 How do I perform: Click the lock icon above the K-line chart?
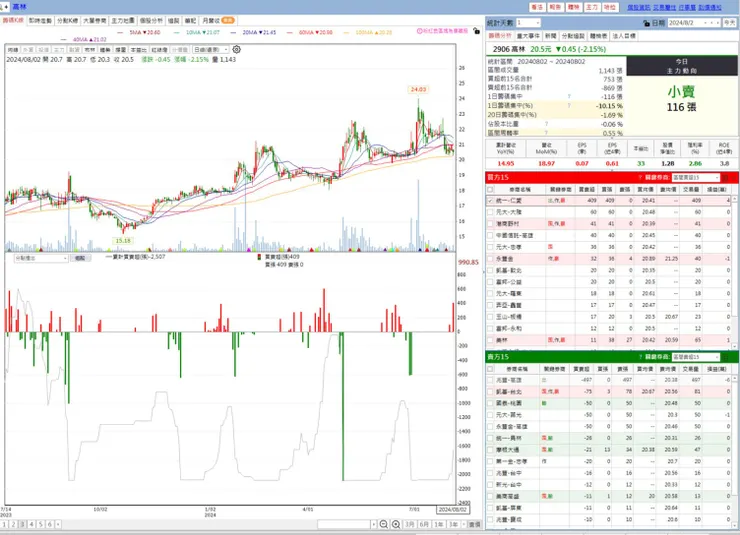point(476,31)
